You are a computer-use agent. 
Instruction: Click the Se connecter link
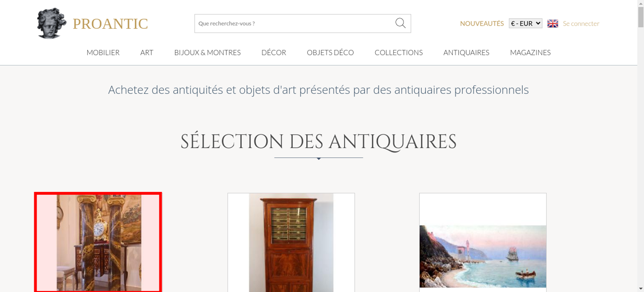581,23
